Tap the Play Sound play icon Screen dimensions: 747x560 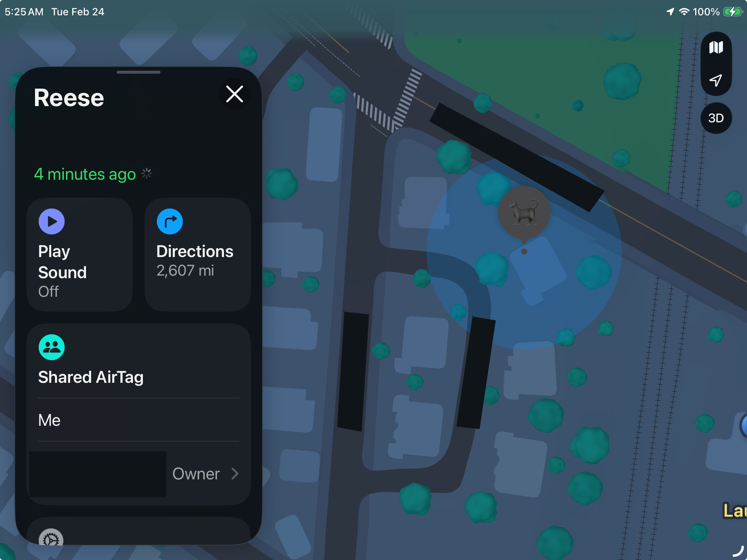[51, 221]
